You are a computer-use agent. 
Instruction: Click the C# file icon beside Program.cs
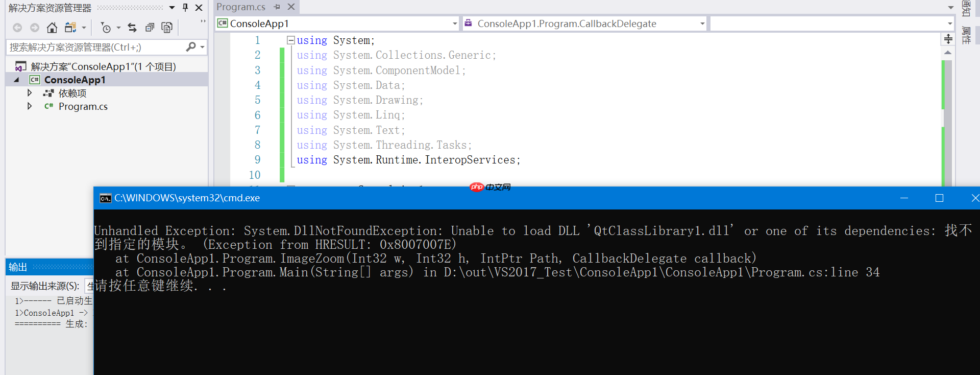pyautogui.click(x=48, y=106)
